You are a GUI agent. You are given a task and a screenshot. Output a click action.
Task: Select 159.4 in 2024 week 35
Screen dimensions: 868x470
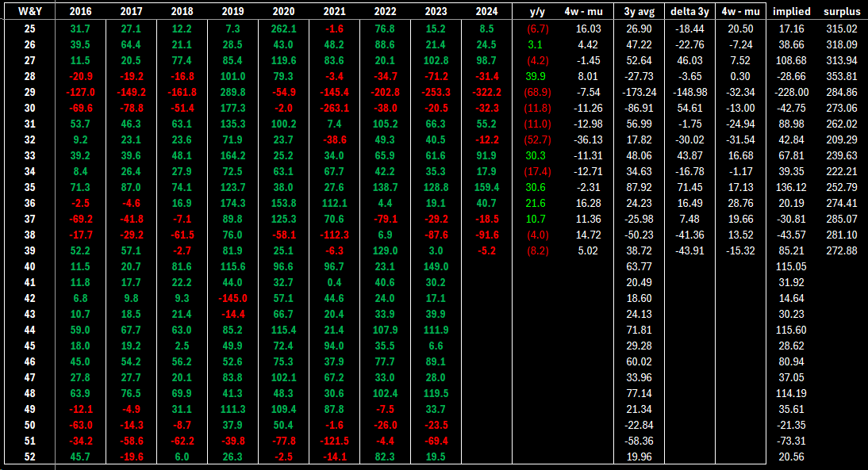coord(486,188)
